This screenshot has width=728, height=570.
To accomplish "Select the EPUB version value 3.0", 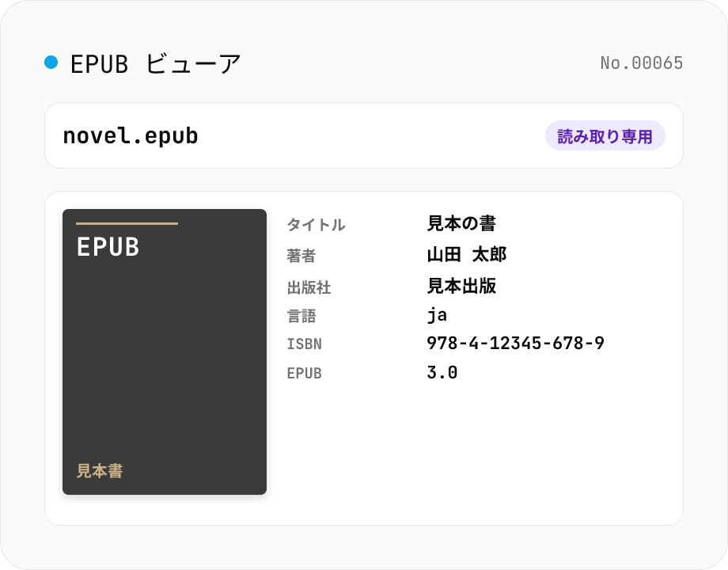I will tap(442, 372).
